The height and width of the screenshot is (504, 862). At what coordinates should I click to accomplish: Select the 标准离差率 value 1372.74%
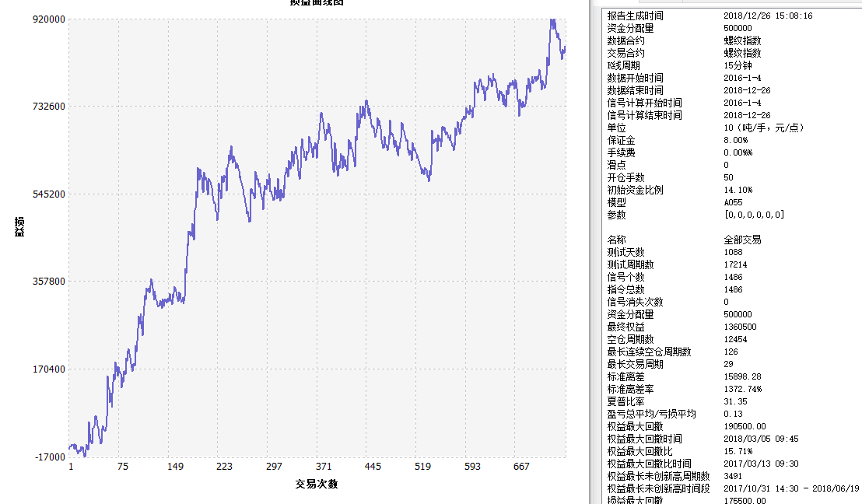pyautogui.click(x=742, y=389)
